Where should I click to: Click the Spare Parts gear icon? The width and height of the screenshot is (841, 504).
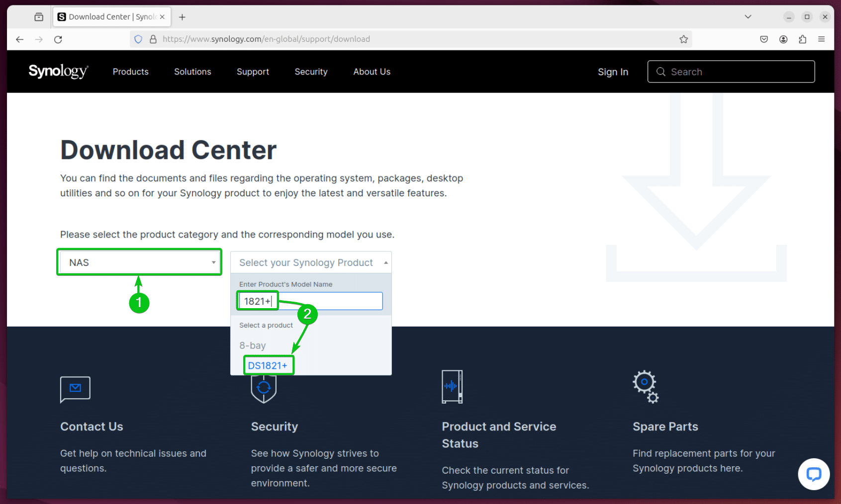click(645, 387)
